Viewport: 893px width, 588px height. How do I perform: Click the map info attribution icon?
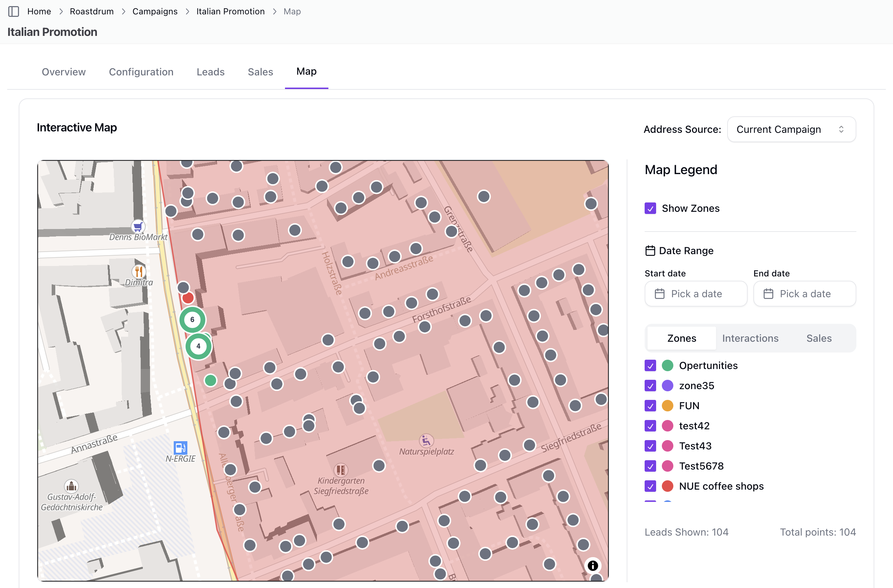tap(593, 565)
